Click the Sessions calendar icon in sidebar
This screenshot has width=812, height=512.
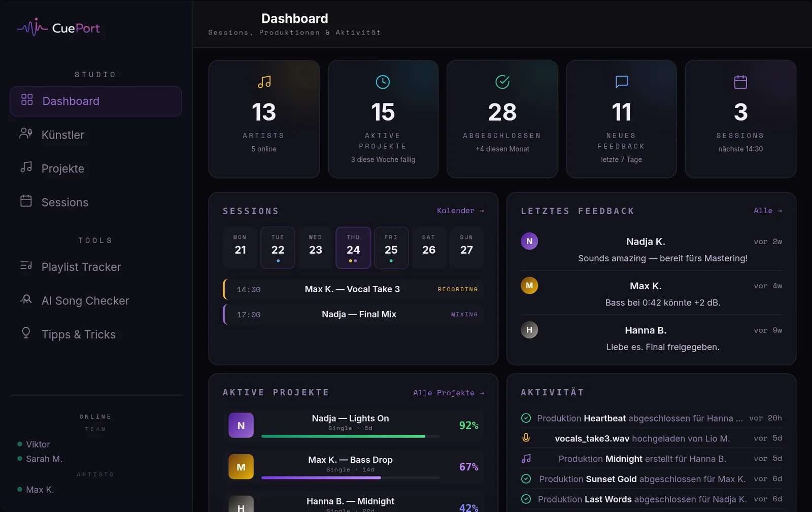pyautogui.click(x=26, y=200)
